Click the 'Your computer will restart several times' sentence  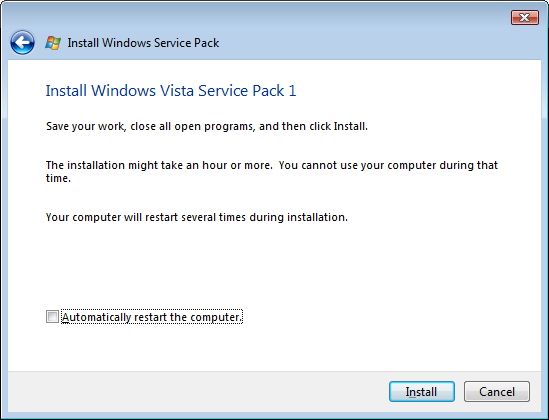point(196,217)
